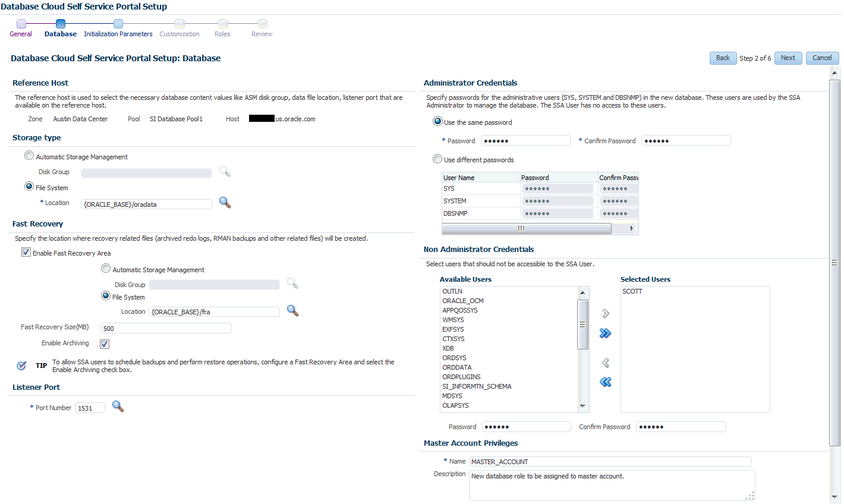The width and height of the screenshot is (844, 504).
Task: Cancel the portal setup
Action: pos(823,58)
